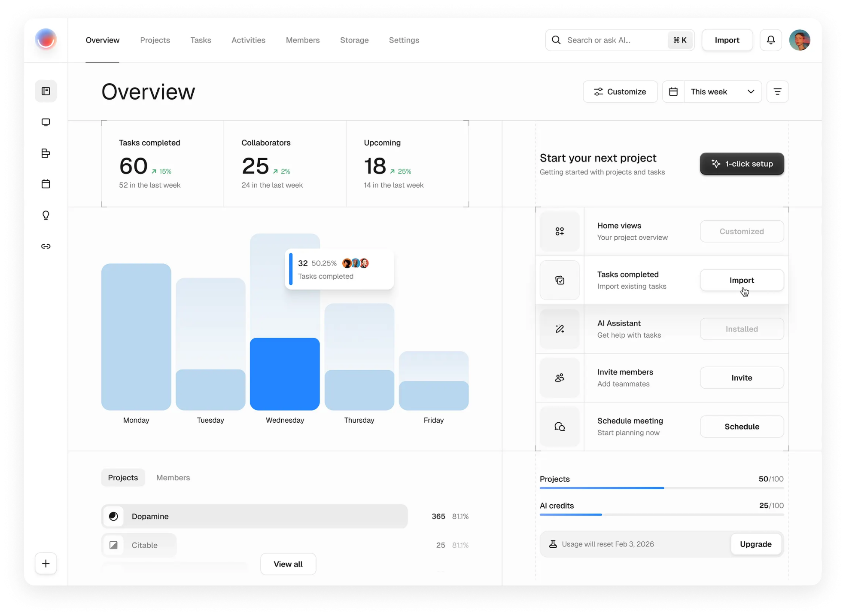
Task: Click inside the Search or ask AI field
Action: (x=610, y=40)
